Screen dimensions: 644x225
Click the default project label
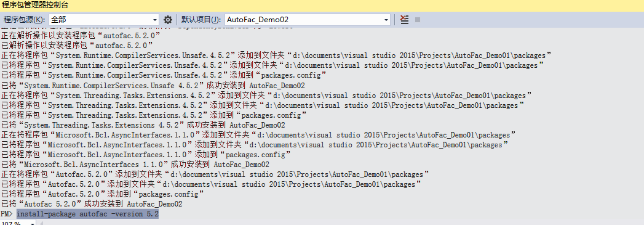click(201, 19)
